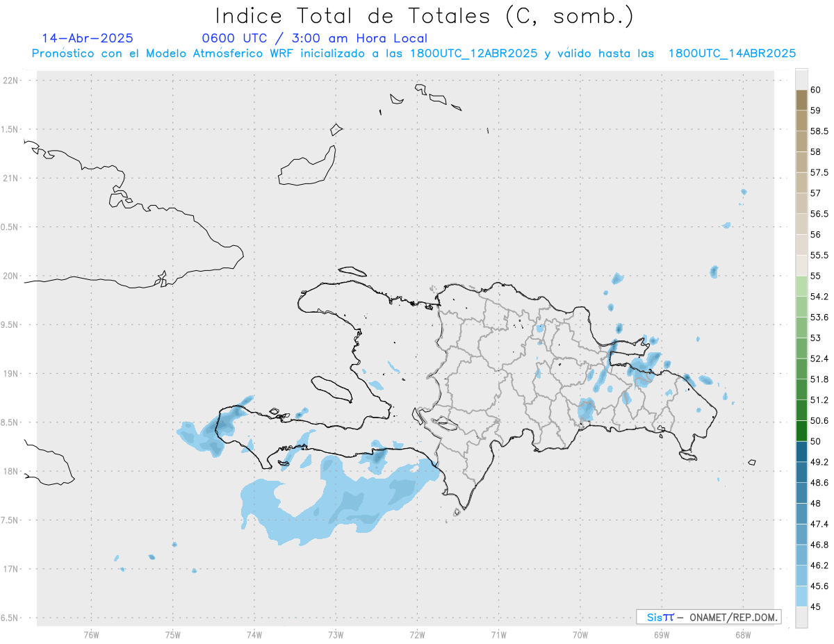Click the longitude axis label '74W'
The image size is (834, 644).
[254, 634]
